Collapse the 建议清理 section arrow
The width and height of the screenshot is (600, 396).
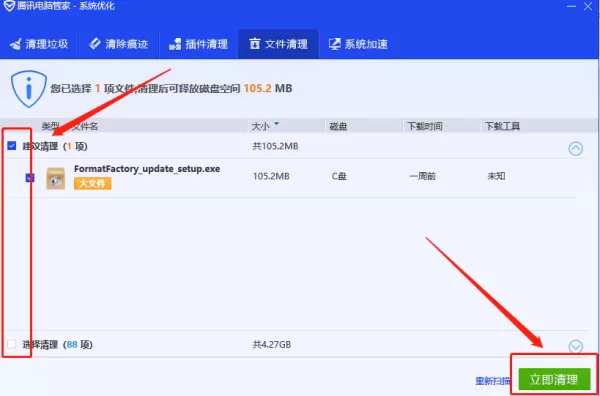tap(576, 148)
